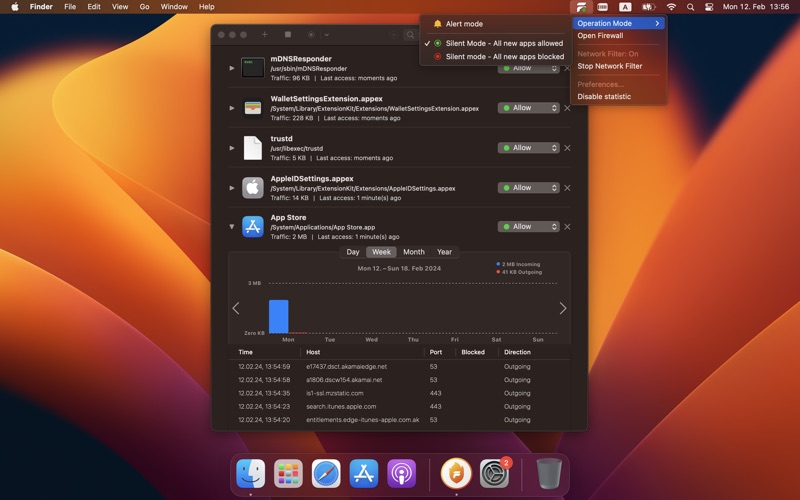Switch chart to Day view
The width and height of the screenshot is (800, 500).
(353, 252)
